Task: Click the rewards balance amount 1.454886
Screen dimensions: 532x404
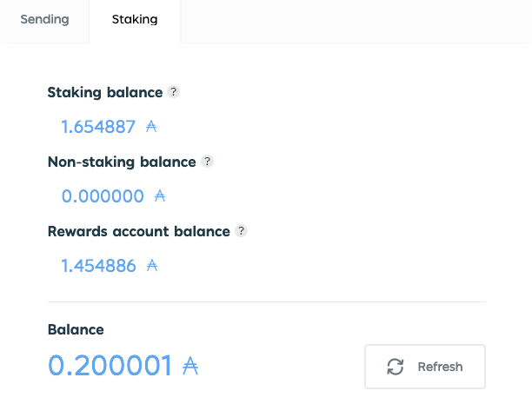Action: coord(98,266)
